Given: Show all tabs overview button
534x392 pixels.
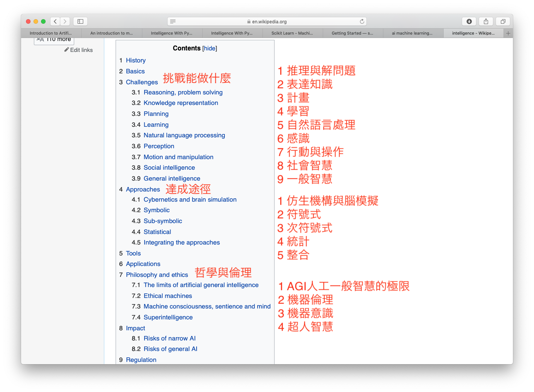Looking at the screenshot, I should point(503,21).
